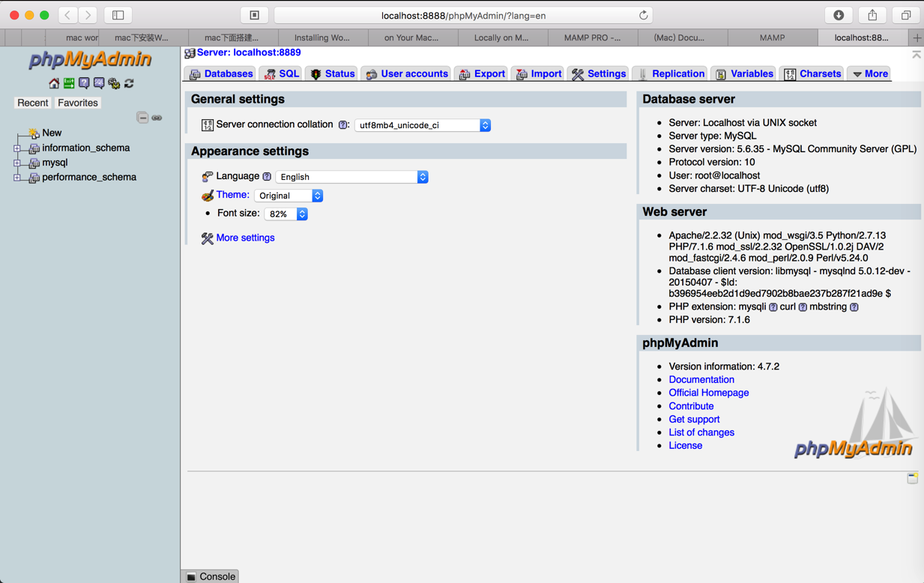924x583 pixels.
Task: Click Safari share icon in toolbar
Action: coord(872,15)
